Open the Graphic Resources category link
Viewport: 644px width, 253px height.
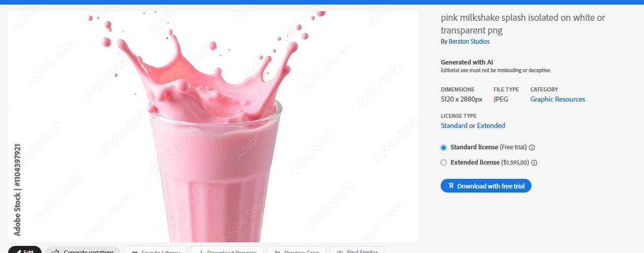[558, 99]
